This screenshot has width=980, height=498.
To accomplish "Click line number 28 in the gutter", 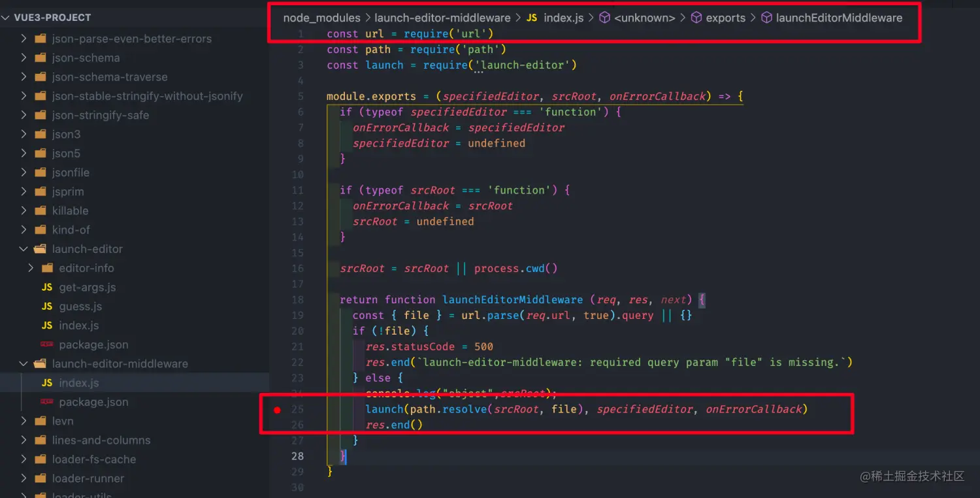I will (x=297, y=456).
